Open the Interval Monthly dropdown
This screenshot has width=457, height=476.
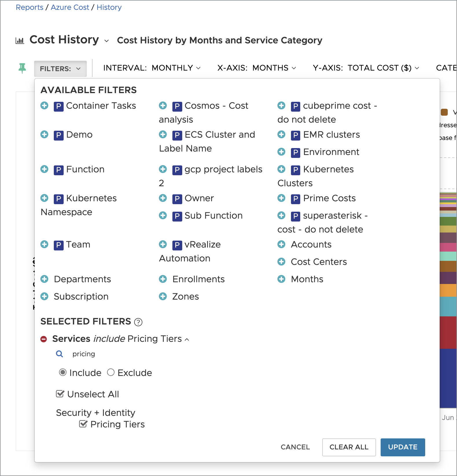pos(152,68)
